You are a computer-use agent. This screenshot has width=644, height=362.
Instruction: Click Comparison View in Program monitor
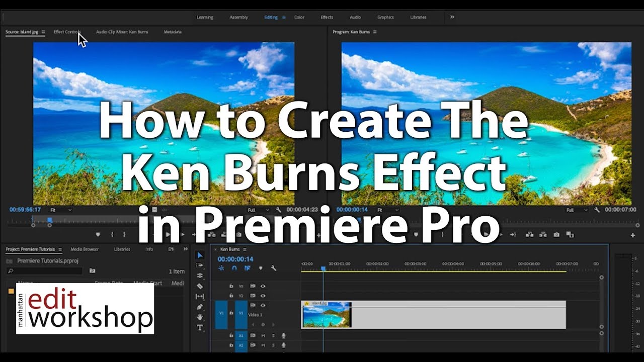tap(570, 235)
